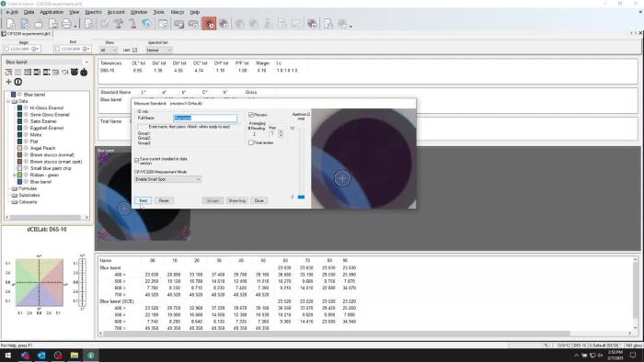
Task: Open the Enable Smart Spot measurement mode dropdown
Action: tap(167, 179)
